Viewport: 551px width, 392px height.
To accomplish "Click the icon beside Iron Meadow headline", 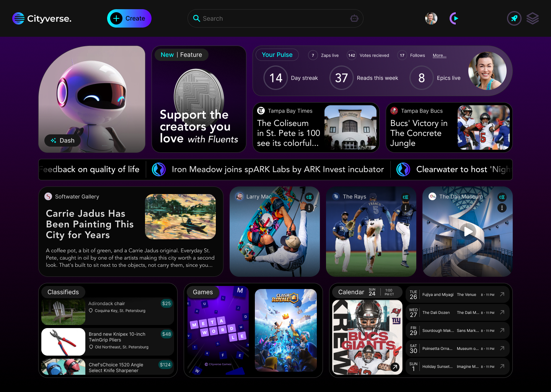I will (159, 169).
